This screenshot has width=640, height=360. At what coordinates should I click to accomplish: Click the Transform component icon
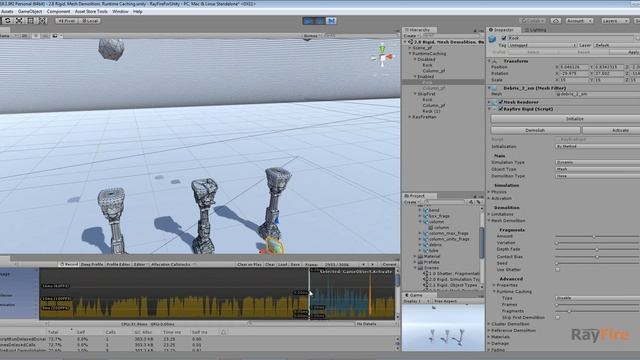(x=495, y=61)
